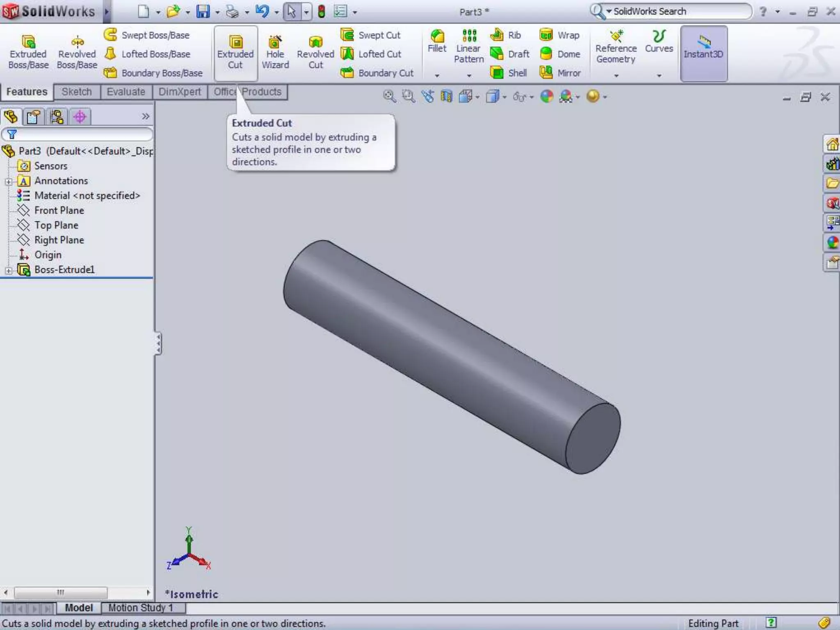Image resolution: width=840 pixels, height=630 pixels.
Task: Open the ConfigurationManager tab icon
Action: coord(57,117)
